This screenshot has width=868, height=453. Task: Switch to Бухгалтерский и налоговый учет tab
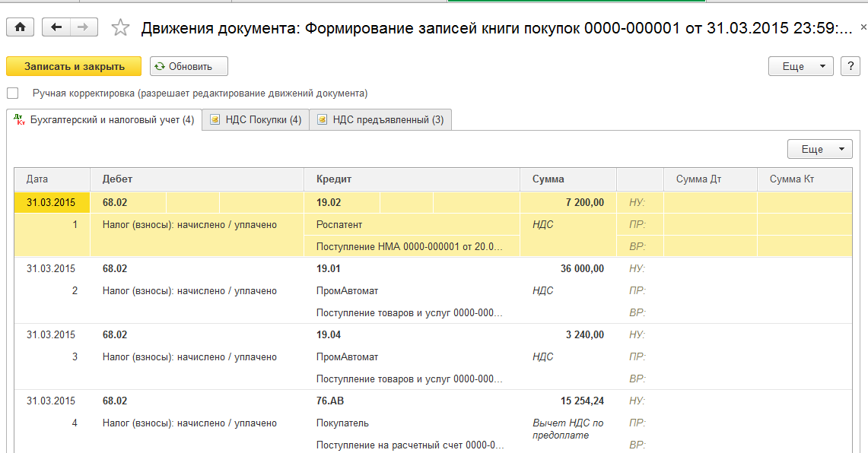point(105,120)
